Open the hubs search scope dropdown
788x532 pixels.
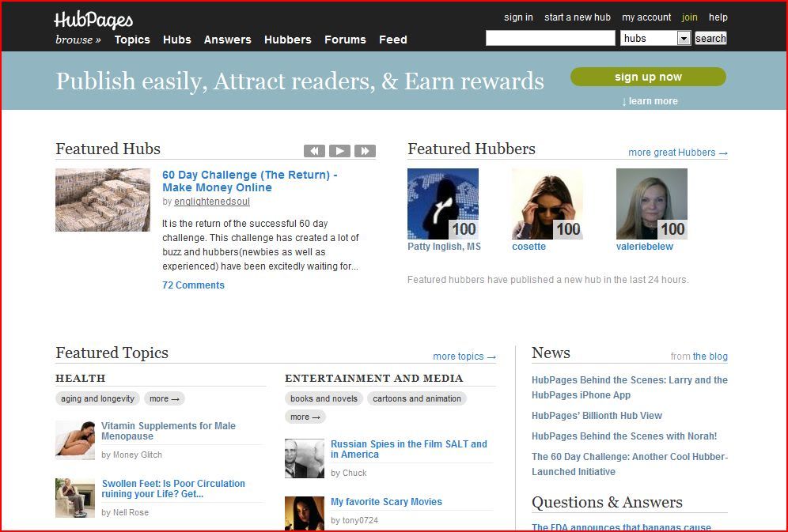coord(655,38)
